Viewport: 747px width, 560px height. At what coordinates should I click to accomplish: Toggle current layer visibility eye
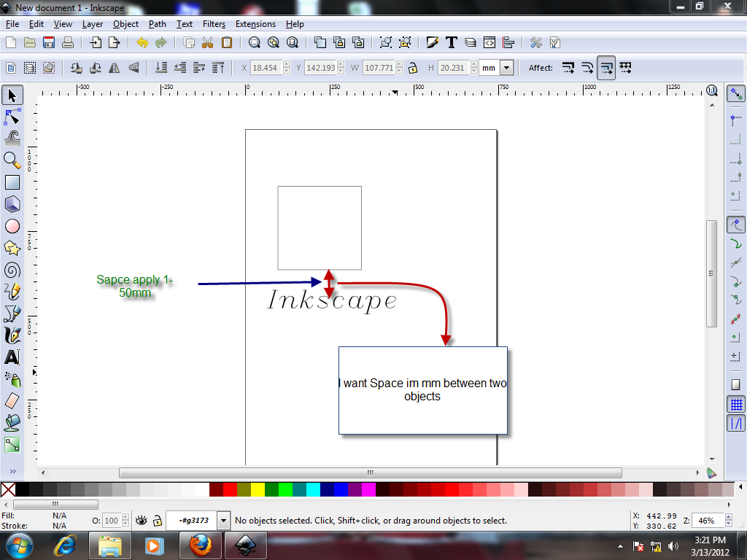coord(141,521)
